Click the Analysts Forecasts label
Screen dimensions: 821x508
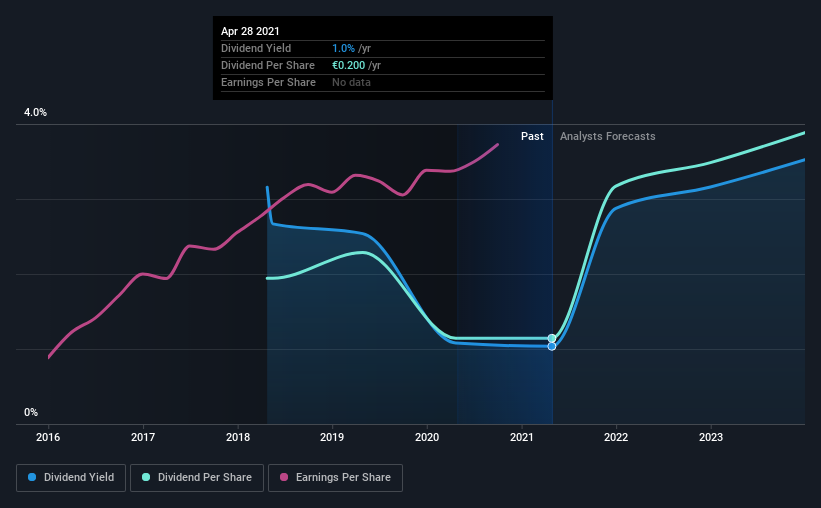tap(607, 136)
